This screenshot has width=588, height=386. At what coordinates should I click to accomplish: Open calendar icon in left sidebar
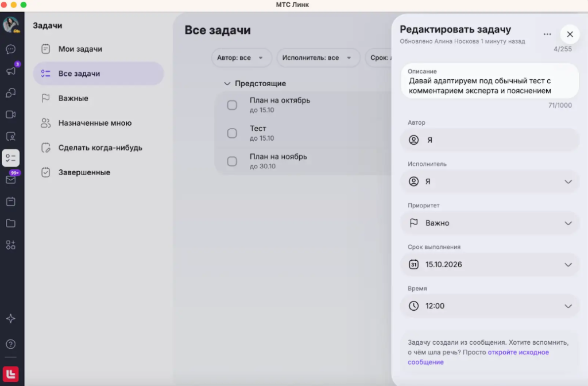coord(11,202)
